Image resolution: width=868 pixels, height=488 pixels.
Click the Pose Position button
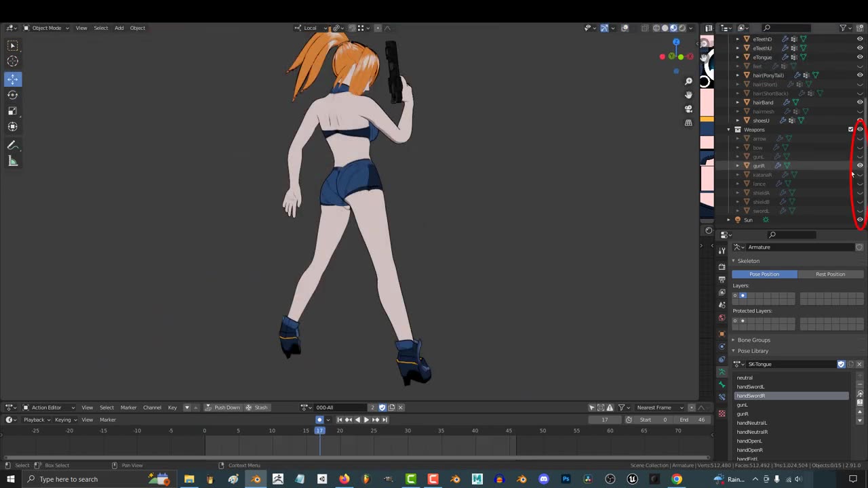pyautogui.click(x=764, y=274)
